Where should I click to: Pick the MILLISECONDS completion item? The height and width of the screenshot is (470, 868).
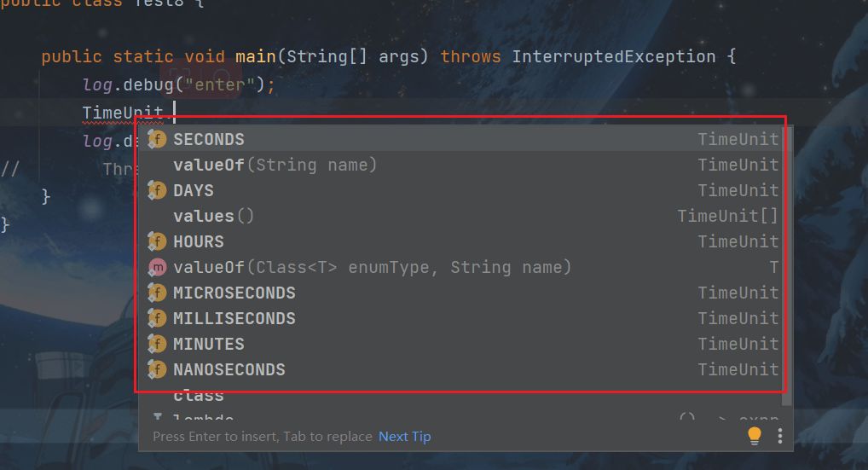coord(234,318)
